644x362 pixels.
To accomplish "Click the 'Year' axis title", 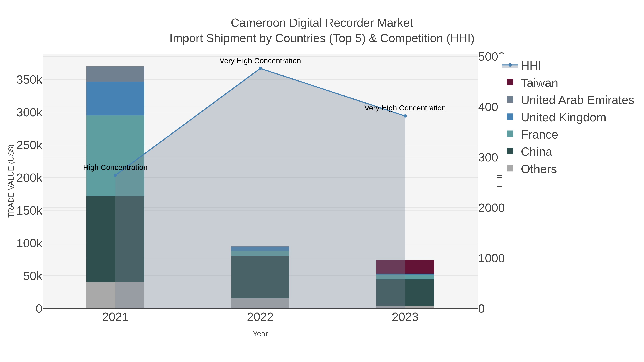I will [260, 334].
